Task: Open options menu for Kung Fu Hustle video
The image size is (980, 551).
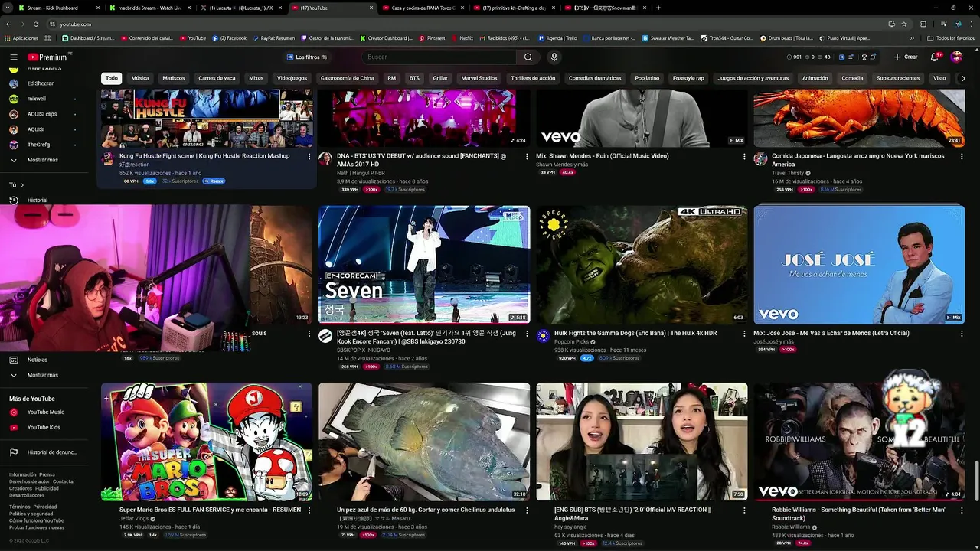Action: pos(309,156)
